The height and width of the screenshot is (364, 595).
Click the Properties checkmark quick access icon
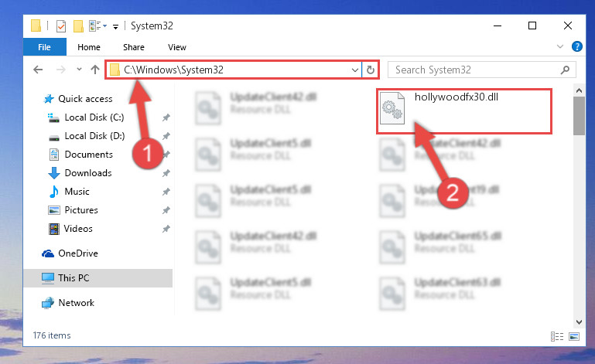[60, 26]
